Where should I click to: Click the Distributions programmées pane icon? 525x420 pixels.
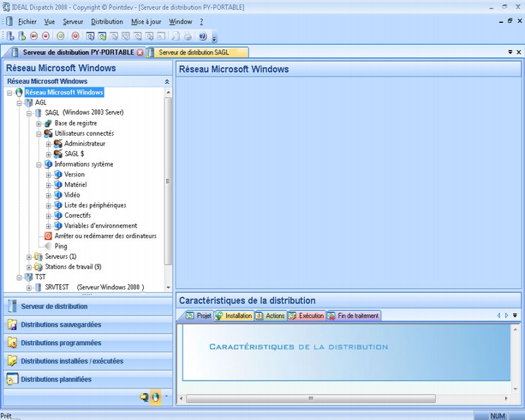tap(12, 343)
